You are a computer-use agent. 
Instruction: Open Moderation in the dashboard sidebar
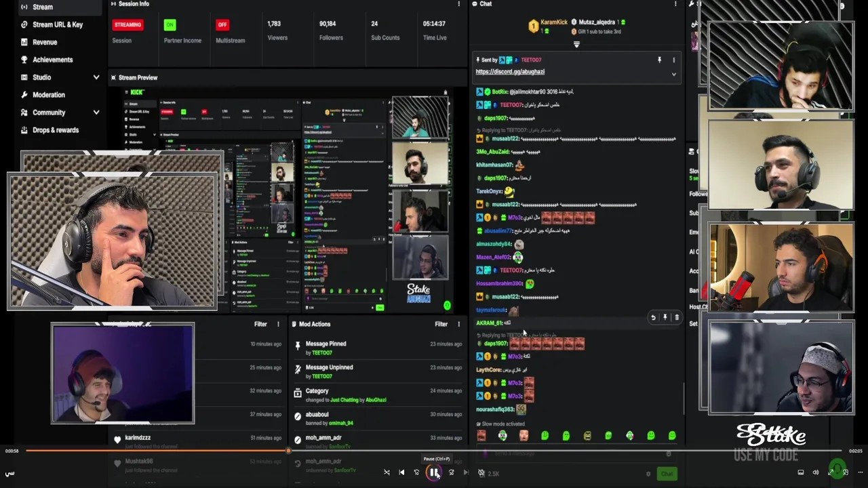point(49,95)
